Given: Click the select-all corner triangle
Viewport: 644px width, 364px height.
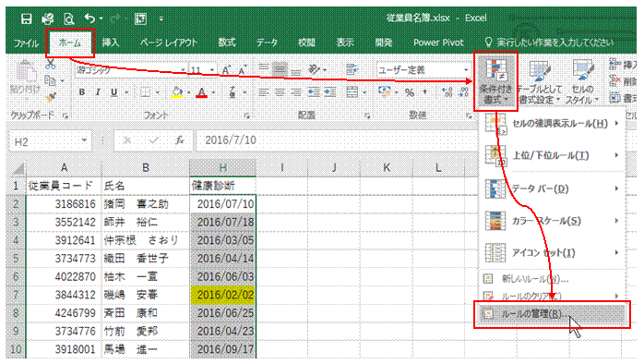Looking at the screenshot, I should [x=18, y=168].
